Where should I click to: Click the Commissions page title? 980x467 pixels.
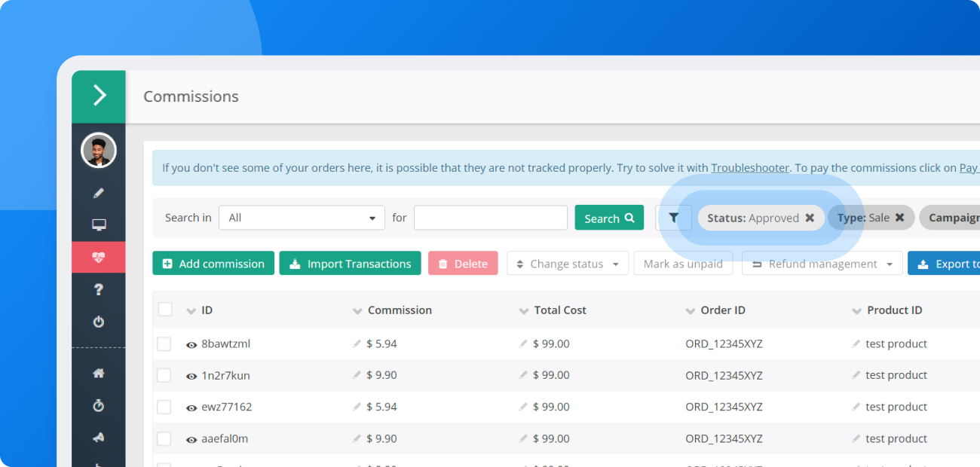pos(191,96)
